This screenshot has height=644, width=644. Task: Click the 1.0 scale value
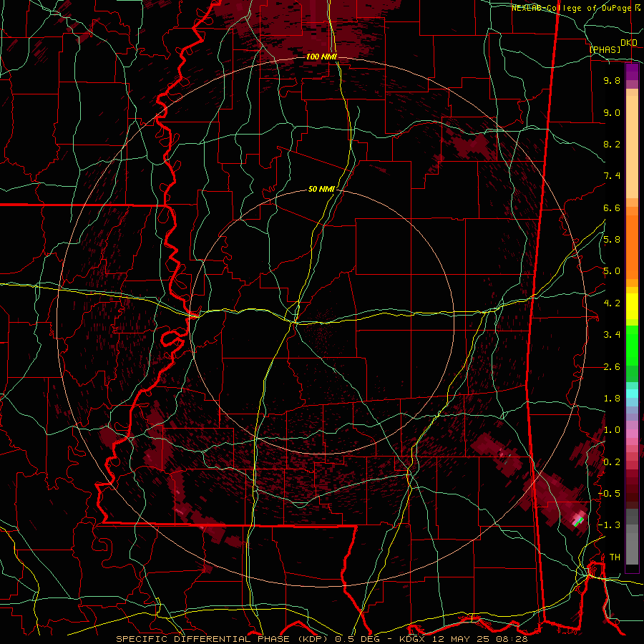(612, 430)
